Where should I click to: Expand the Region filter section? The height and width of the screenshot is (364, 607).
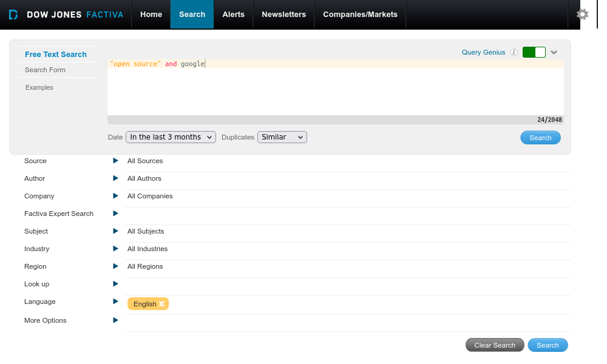tap(115, 266)
